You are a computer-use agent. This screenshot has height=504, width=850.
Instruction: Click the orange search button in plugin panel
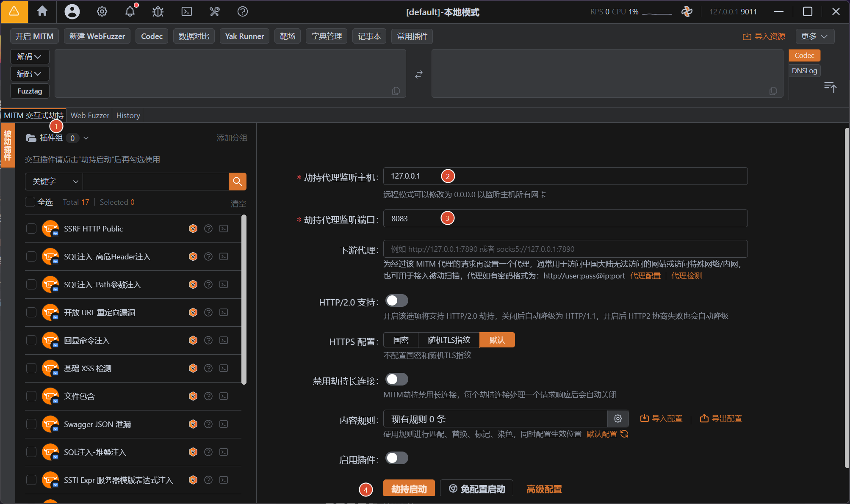pyautogui.click(x=238, y=182)
